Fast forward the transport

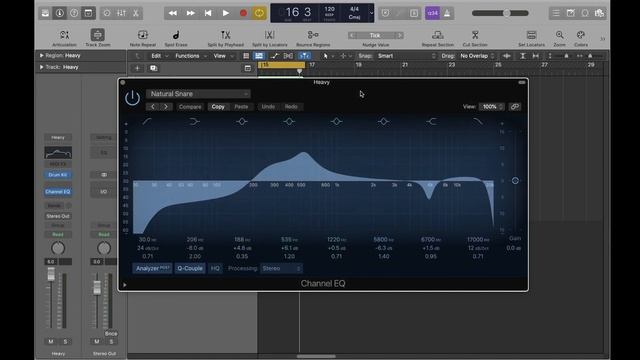(x=190, y=13)
